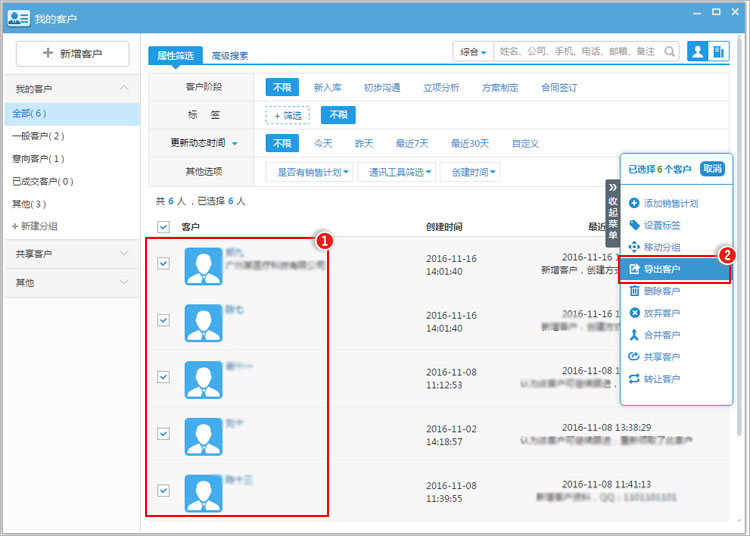
Task: Switch to person view icon
Action: pos(698,51)
